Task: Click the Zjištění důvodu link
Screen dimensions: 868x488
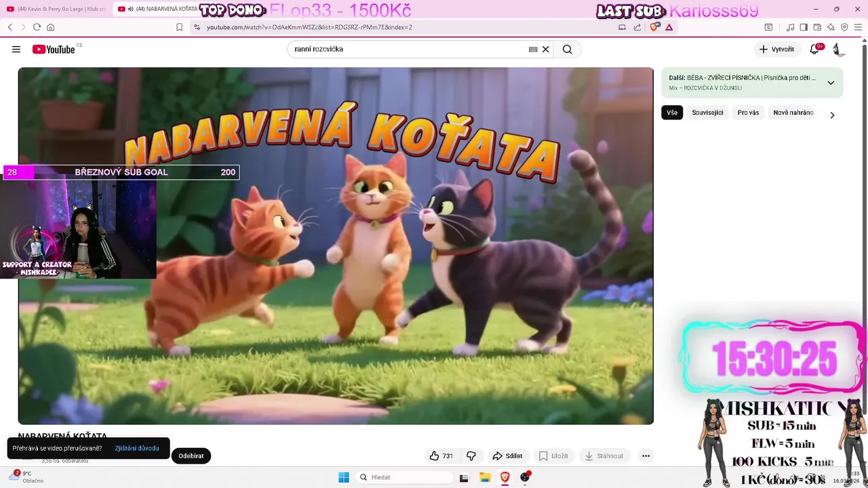Action: pyautogui.click(x=137, y=448)
